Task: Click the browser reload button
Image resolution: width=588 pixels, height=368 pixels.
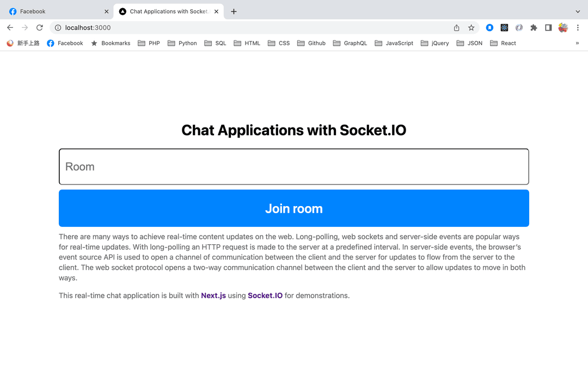Action: (39, 28)
